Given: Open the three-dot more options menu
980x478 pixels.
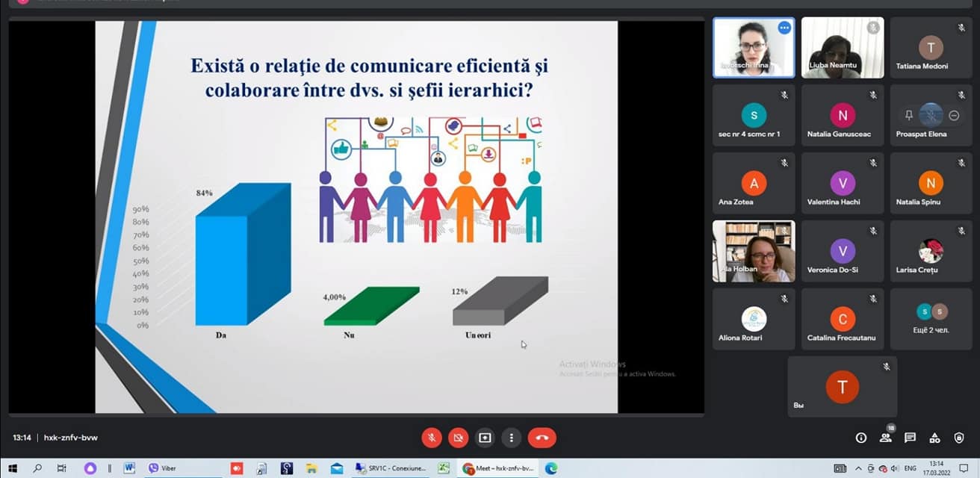Looking at the screenshot, I should point(511,438).
